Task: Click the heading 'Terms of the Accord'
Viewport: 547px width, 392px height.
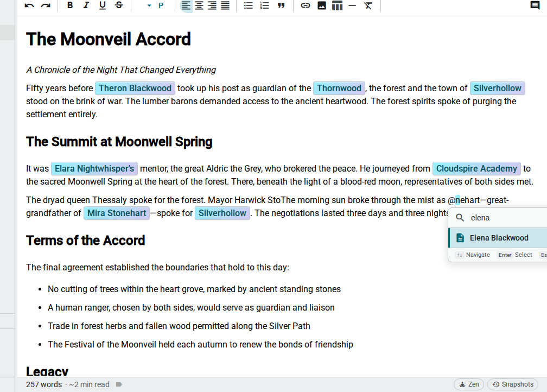Action: [86, 241]
